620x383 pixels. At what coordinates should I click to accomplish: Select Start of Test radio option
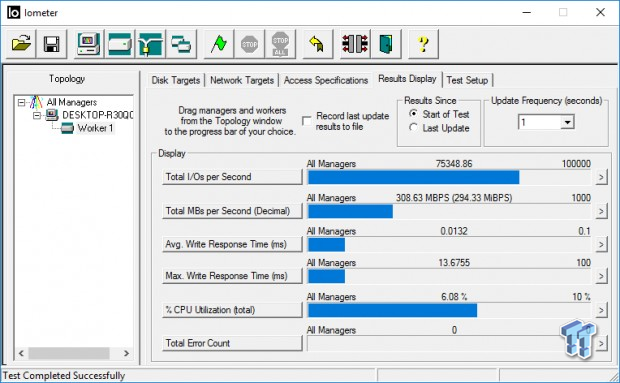(413, 114)
